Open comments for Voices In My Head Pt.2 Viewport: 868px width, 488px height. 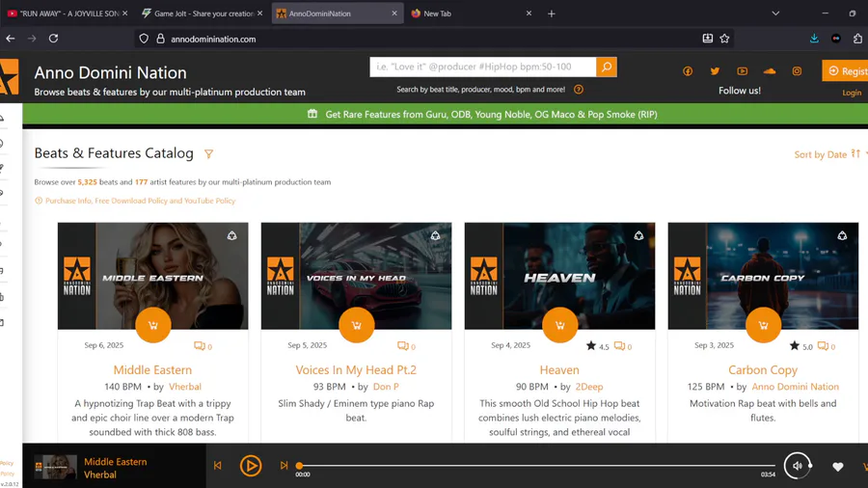406,346
